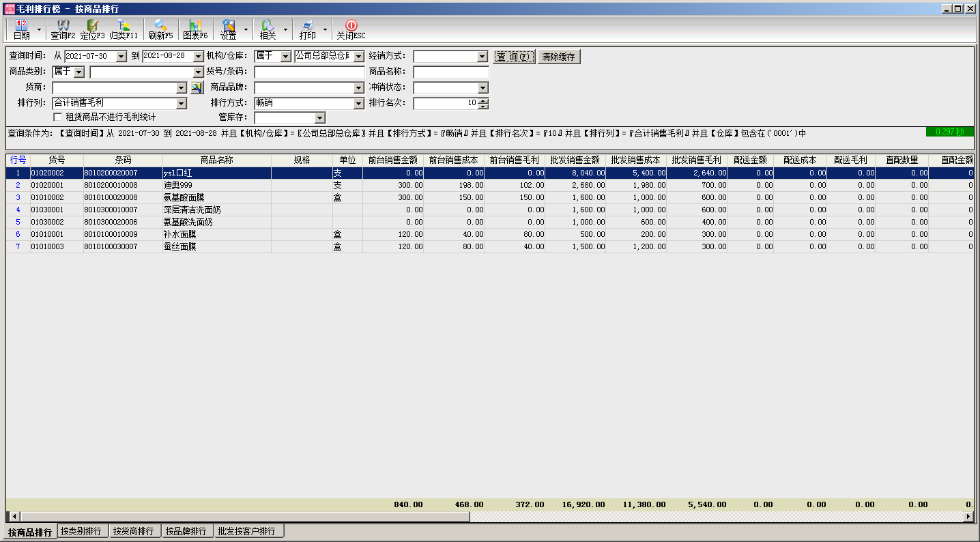Click the 商品名称 input field

click(x=450, y=72)
